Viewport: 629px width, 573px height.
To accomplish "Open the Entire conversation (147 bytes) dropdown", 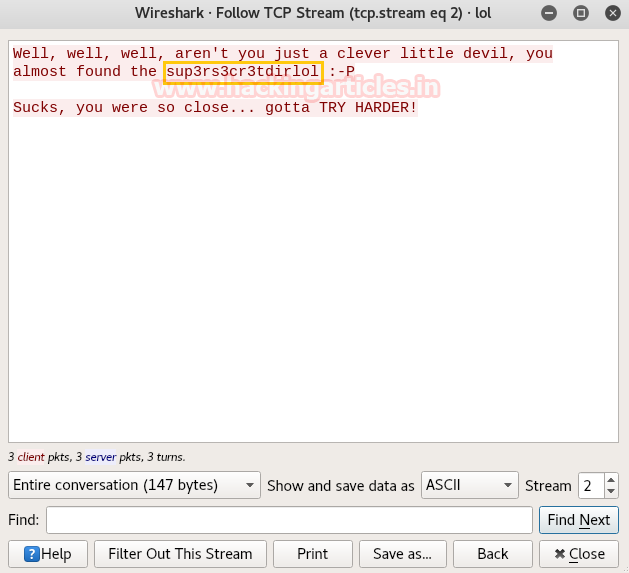I will click(134, 485).
